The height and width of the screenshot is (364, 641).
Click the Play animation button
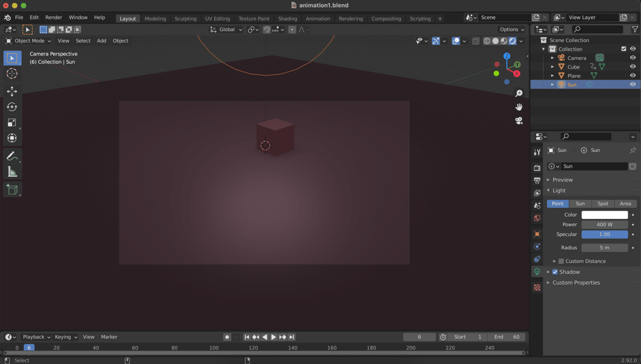coord(273,337)
